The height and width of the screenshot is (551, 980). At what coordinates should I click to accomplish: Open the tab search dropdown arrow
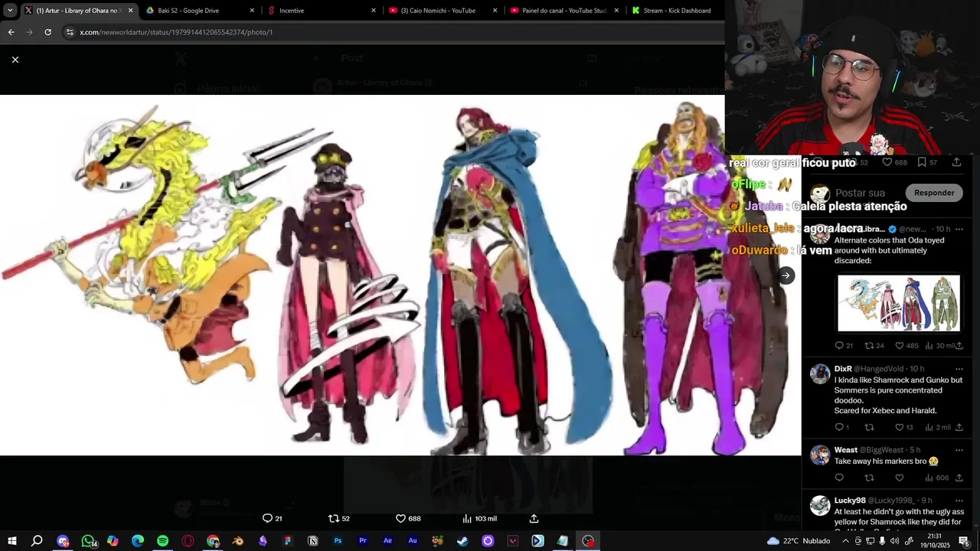point(9,11)
